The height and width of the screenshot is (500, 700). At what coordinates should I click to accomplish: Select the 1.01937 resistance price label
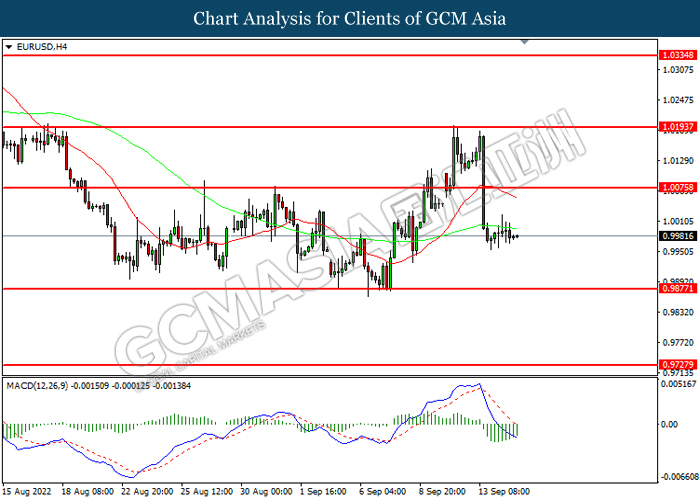click(x=678, y=127)
